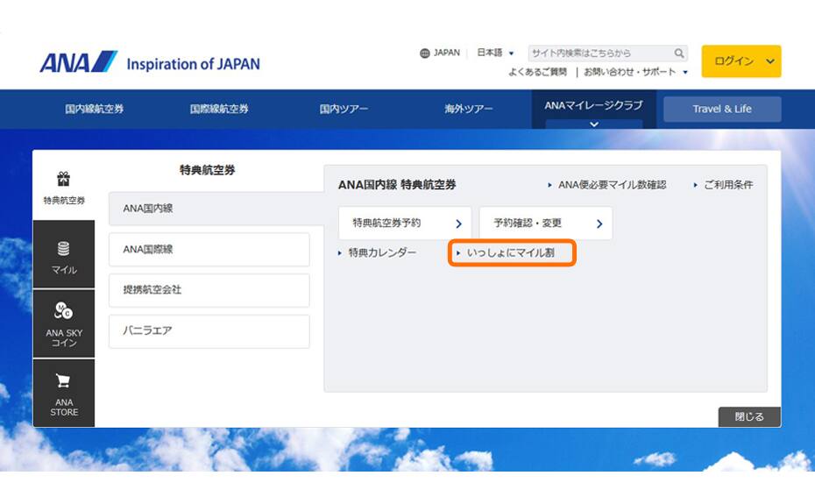Open the ANA SKY コイン icon tab
This screenshot has height=504, width=815.
64,323
